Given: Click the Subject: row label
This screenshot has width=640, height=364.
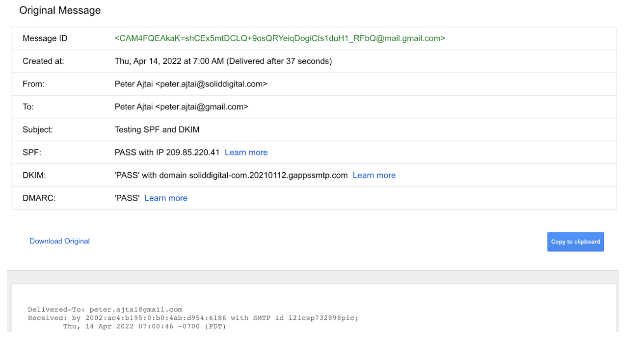Looking at the screenshot, I should 38,130.
